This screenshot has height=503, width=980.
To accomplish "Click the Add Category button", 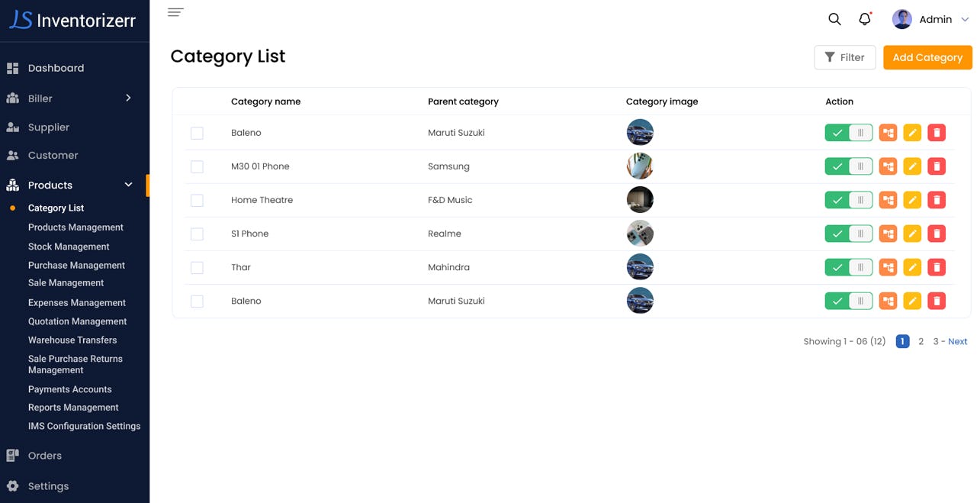I will pyautogui.click(x=927, y=57).
